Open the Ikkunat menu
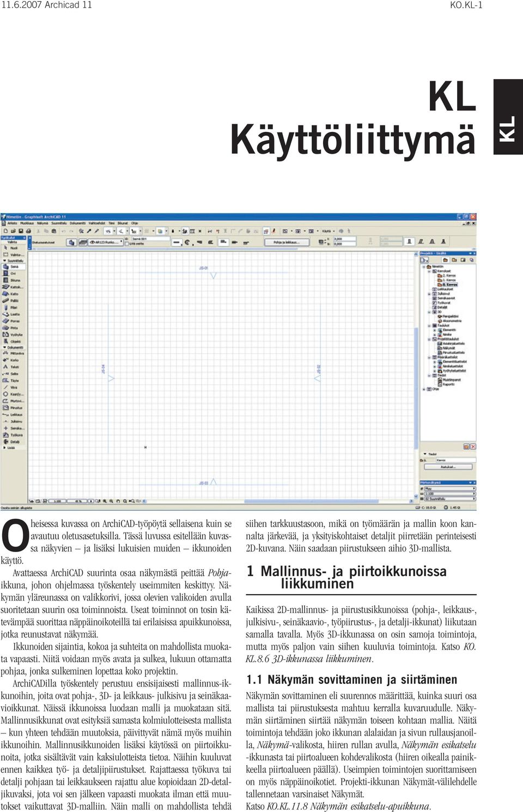The height and width of the screenshot is (812, 523). (123, 223)
